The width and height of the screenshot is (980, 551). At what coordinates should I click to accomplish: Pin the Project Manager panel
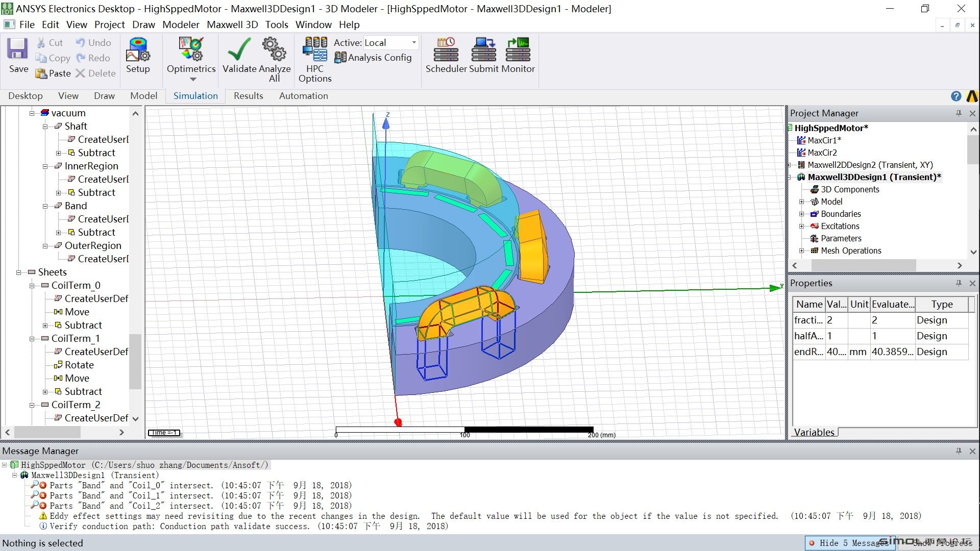click(959, 113)
